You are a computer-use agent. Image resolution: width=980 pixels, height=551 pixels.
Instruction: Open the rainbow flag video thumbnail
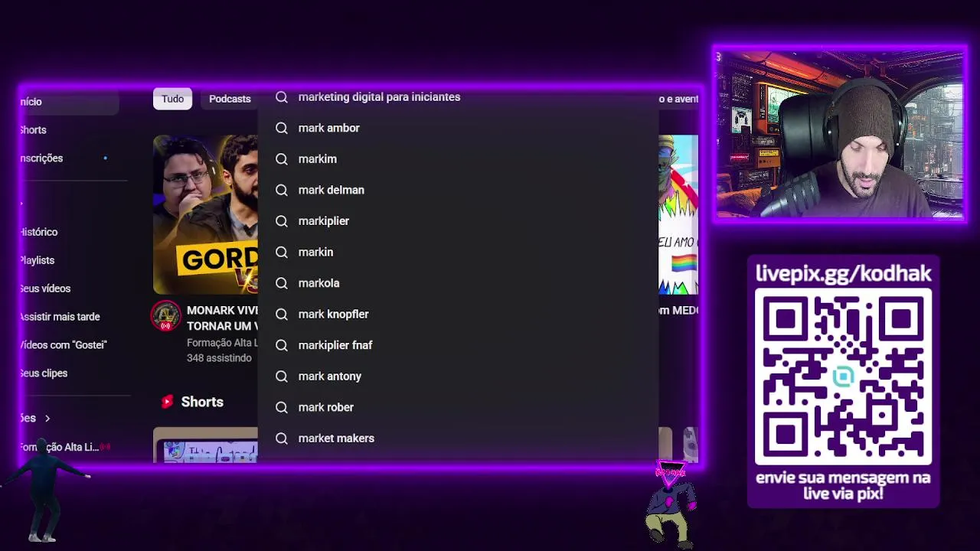coord(678,215)
